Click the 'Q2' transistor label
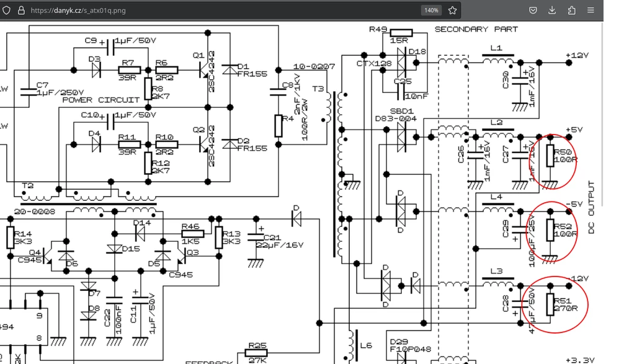 [198, 130]
